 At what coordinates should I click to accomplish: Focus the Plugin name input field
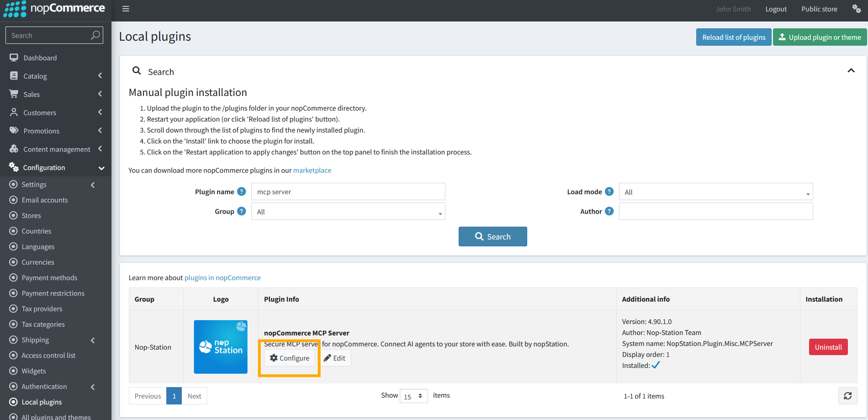(348, 191)
